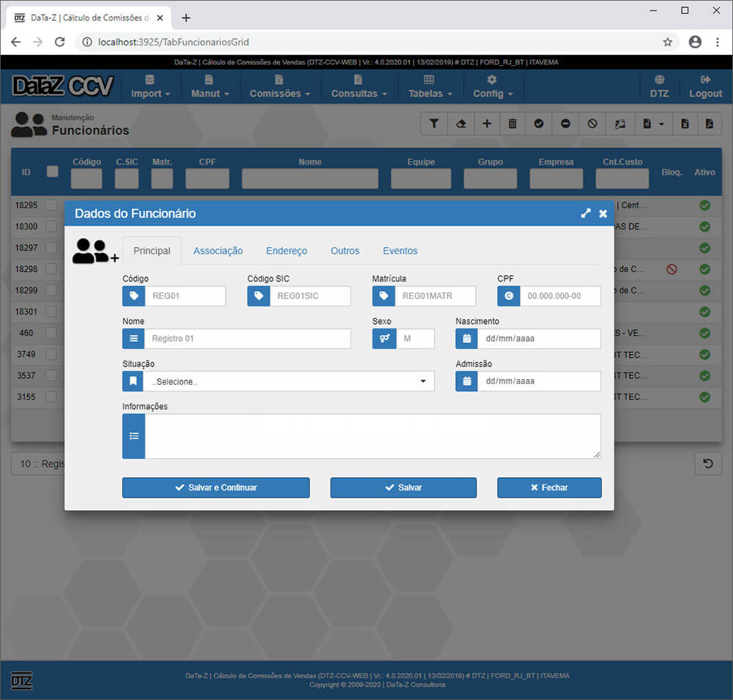This screenshot has width=733, height=700.
Task: Click the eraser clear-filters icon
Action: pyautogui.click(x=460, y=124)
